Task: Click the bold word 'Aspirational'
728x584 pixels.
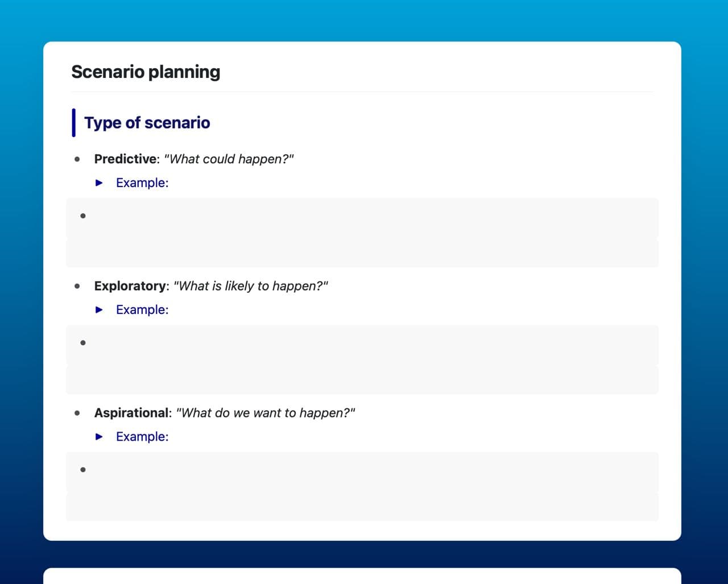Action: pos(132,413)
